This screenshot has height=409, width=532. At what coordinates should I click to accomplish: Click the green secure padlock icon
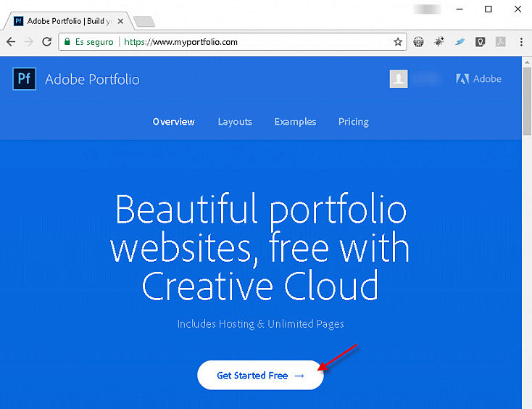[67, 41]
